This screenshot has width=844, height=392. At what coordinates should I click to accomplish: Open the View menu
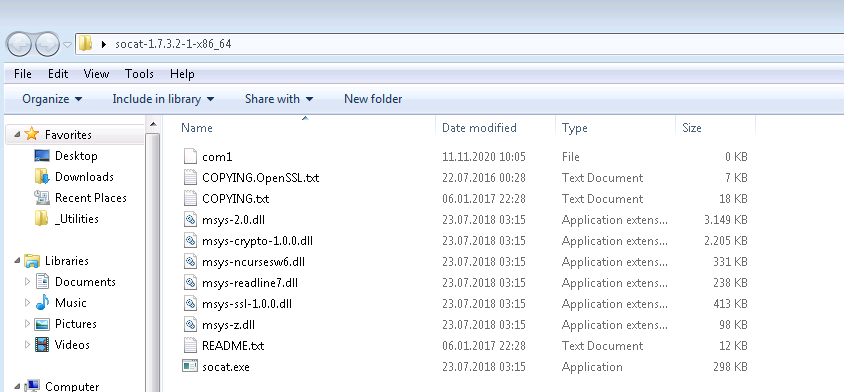[96, 74]
